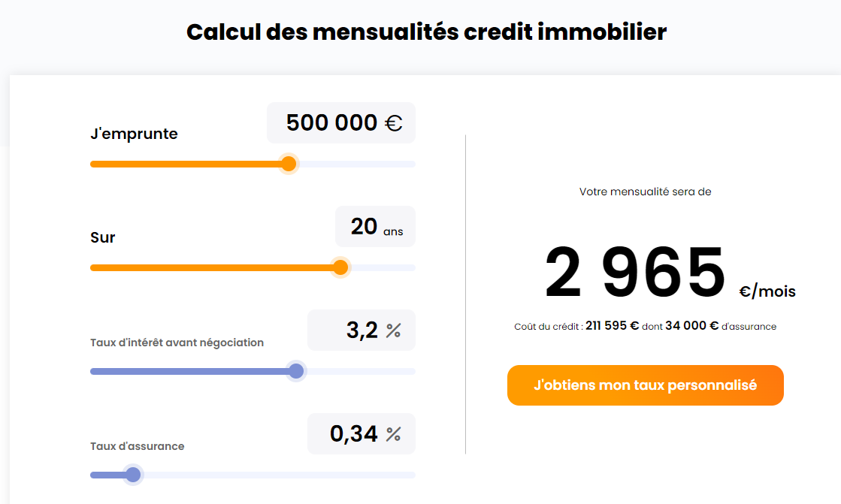Click the 0,34 % insurance rate field
The width and height of the screenshot is (841, 504).
coord(362,433)
